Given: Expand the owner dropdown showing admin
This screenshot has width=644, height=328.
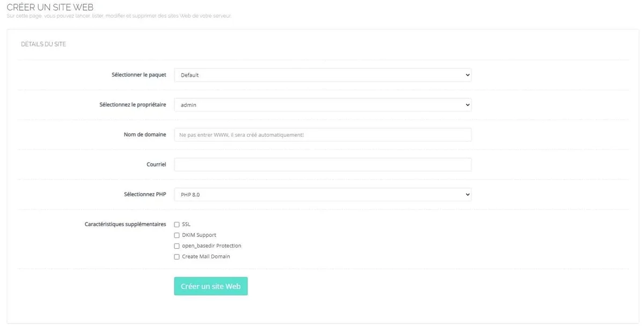Looking at the screenshot, I should pos(323,105).
